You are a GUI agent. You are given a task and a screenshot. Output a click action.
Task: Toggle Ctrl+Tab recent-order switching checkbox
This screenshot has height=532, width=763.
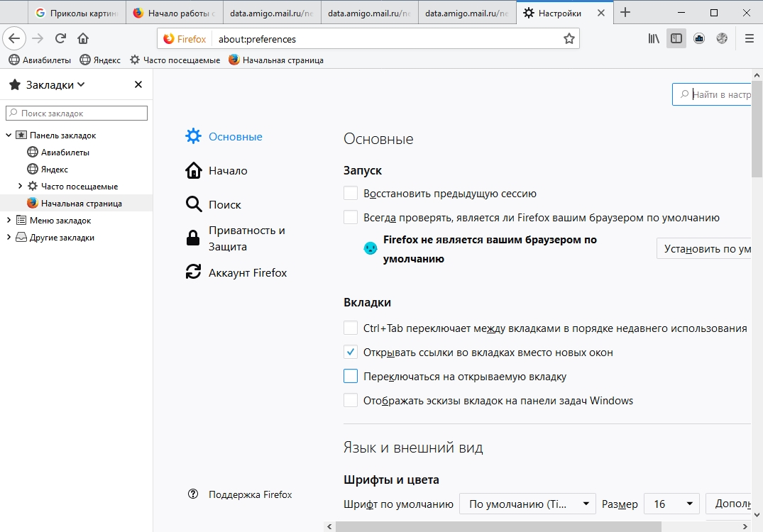pos(351,328)
